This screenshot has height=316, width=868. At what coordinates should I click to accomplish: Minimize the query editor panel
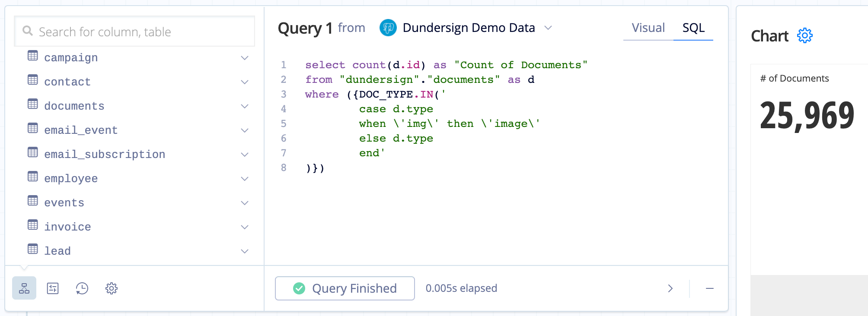coord(710,288)
